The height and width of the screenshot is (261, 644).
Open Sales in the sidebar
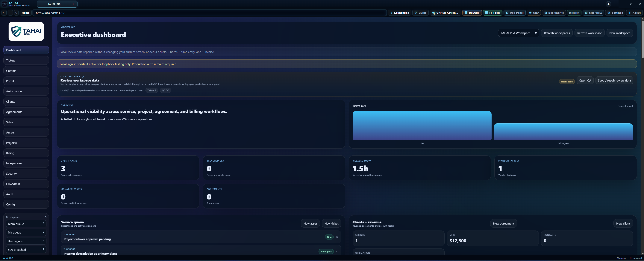(26, 122)
